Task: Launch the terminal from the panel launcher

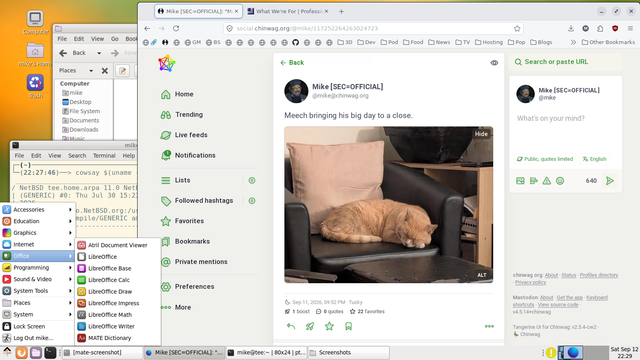Action: (50, 352)
